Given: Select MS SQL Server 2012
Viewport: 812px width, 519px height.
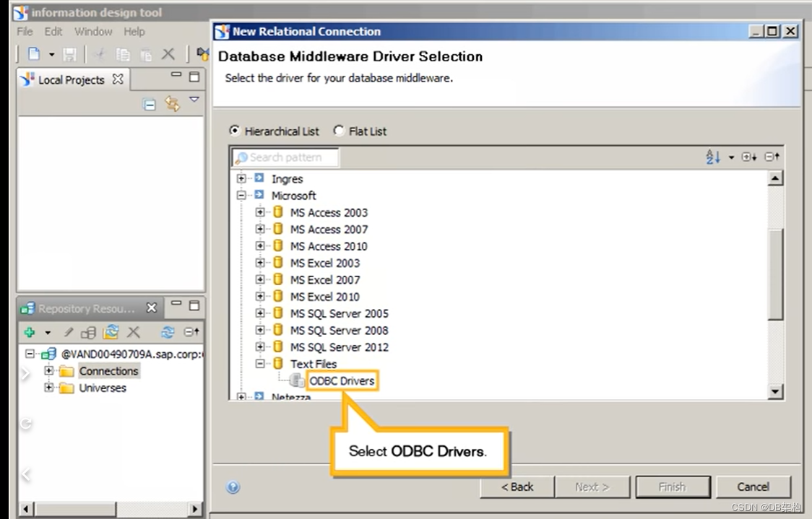Looking at the screenshot, I should pos(340,347).
